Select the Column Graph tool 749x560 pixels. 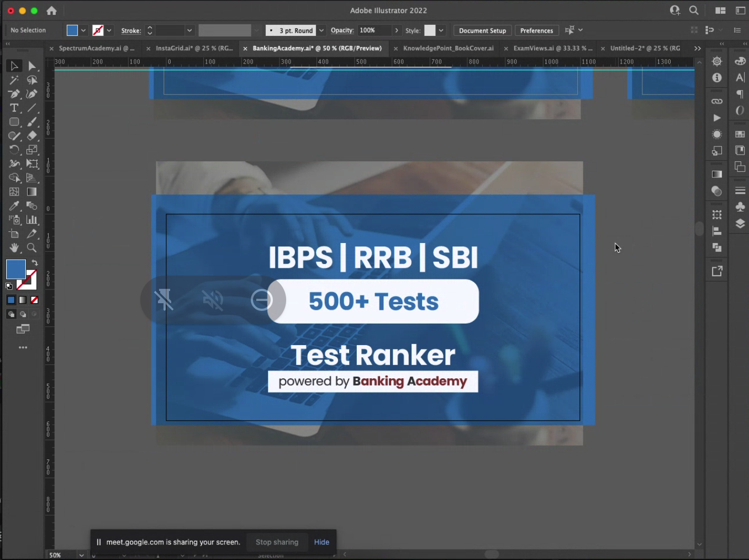coord(32,220)
